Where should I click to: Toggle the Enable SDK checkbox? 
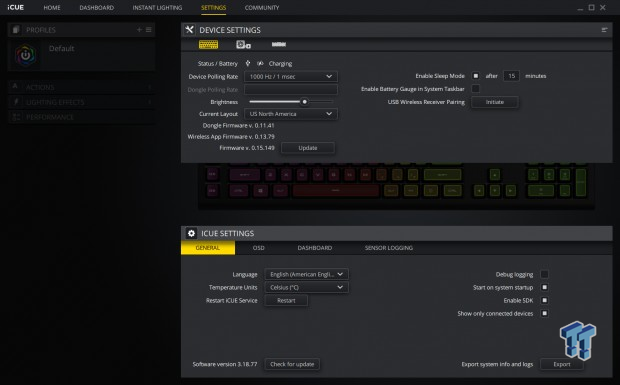(544, 300)
